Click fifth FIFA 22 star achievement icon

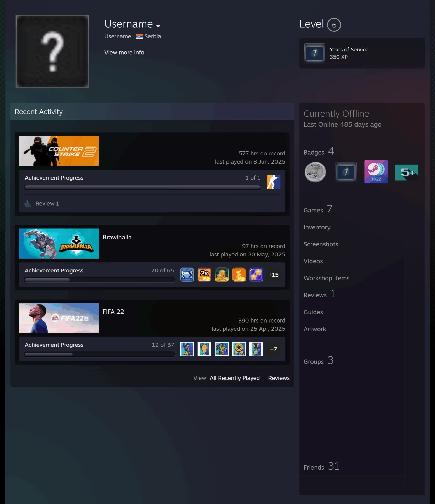[256, 349]
